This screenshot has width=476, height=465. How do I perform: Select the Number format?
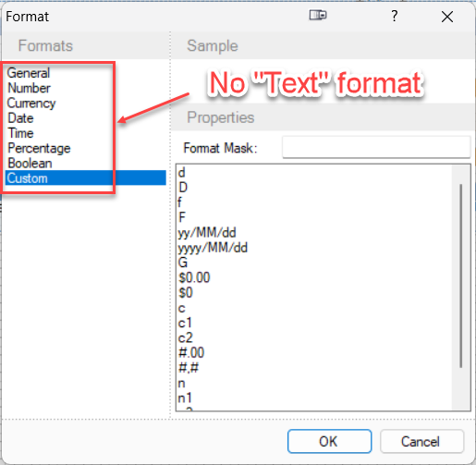click(29, 88)
